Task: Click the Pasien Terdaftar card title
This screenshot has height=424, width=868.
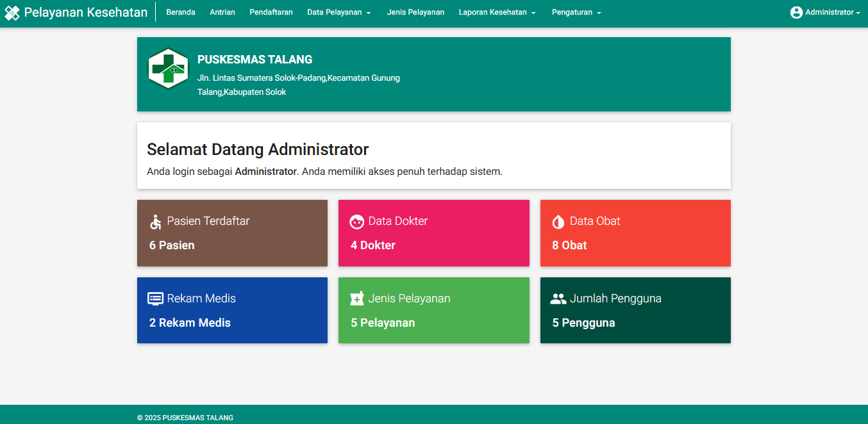Action: pyautogui.click(x=208, y=221)
